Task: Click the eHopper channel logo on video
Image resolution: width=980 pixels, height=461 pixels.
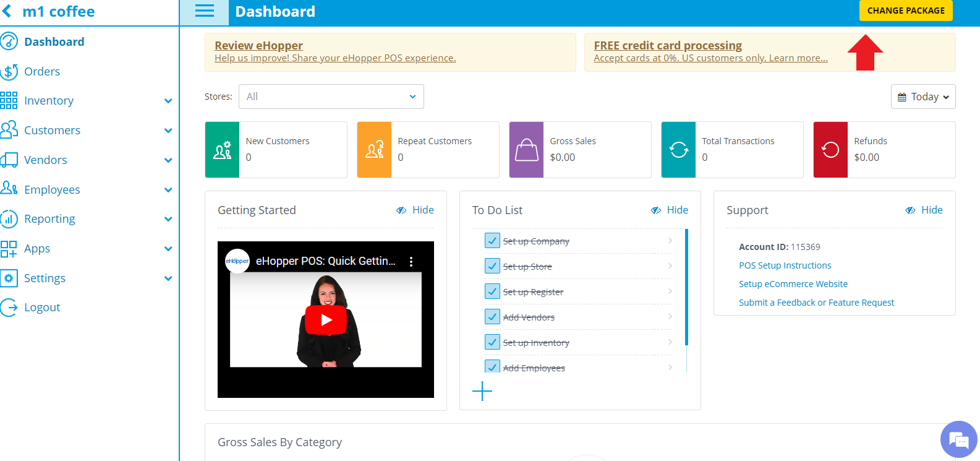Action: [x=237, y=261]
